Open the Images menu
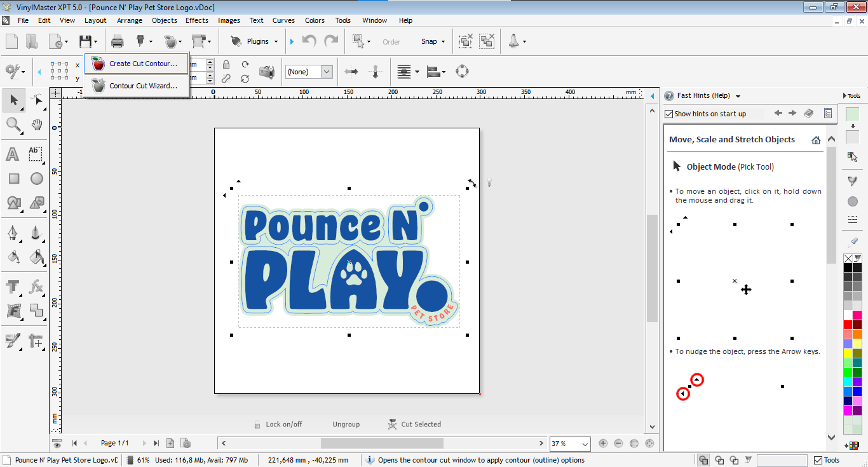The height and width of the screenshot is (467, 868). 229,20
